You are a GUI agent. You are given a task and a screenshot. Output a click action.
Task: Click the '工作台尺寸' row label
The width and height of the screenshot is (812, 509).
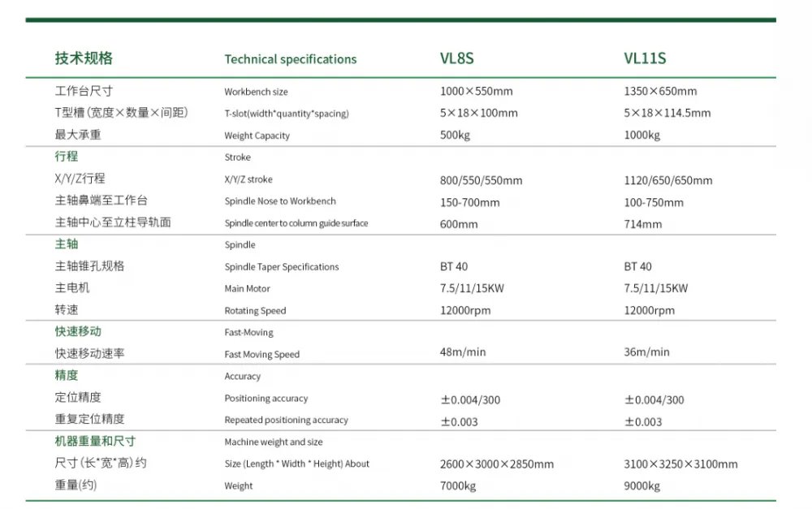click(x=84, y=91)
